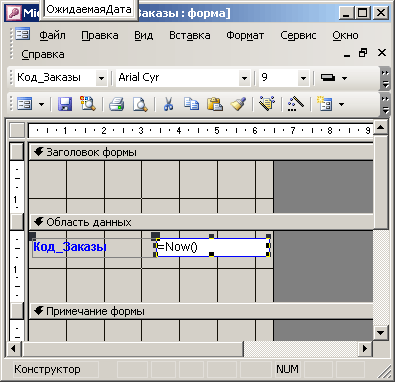Click the form header section selector on ruler
The width and height of the screenshot is (395, 382).
[x=17, y=152]
